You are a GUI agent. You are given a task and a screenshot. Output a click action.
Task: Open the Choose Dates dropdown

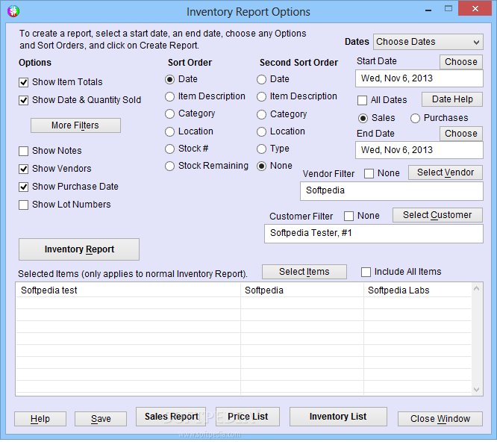428,42
